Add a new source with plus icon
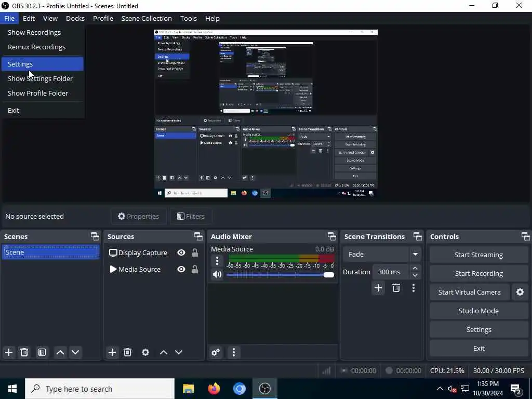This screenshot has height=399, width=532. click(x=112, y=352)
